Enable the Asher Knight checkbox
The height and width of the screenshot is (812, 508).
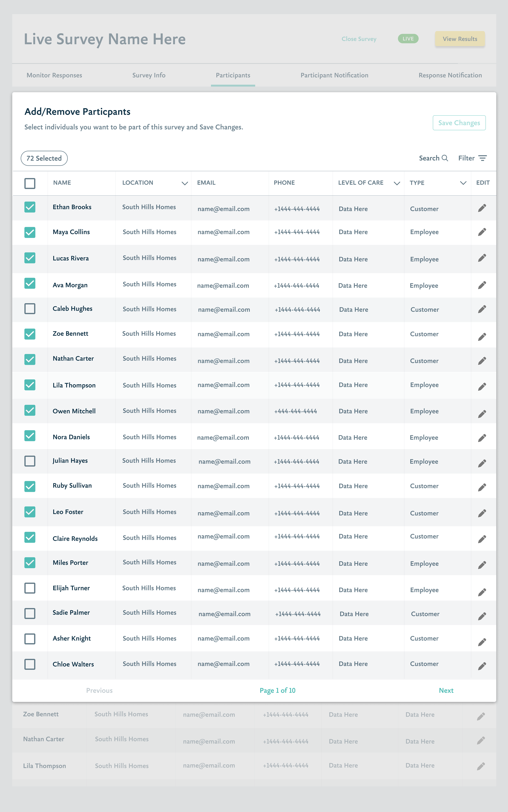(x=30, y=639)
